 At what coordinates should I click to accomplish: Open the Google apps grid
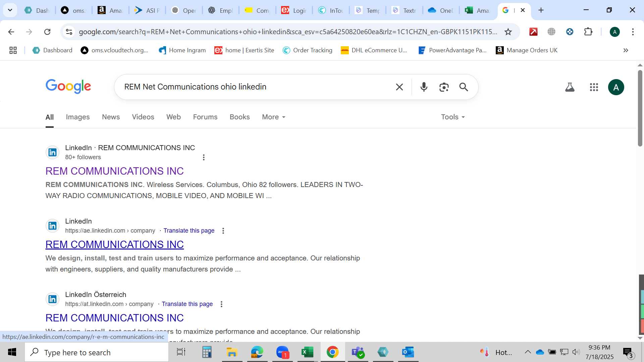[594, 87]
